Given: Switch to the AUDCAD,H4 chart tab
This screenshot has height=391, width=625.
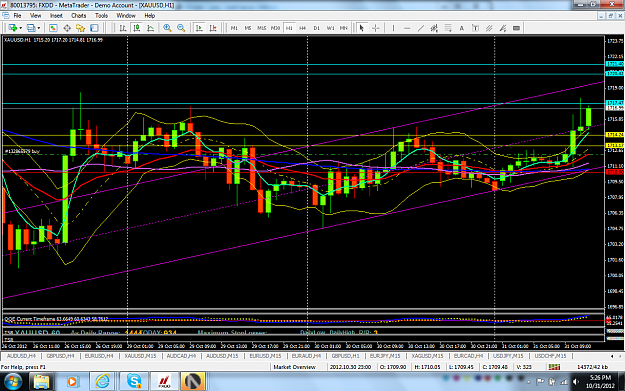Looking at the screenshot, I should (x=181, y=356).
